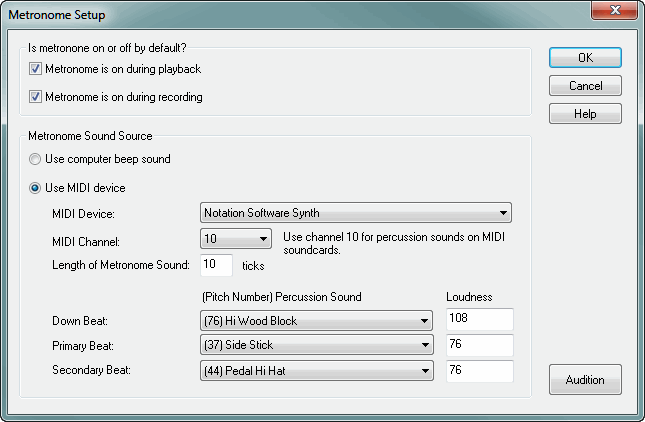Click the Secondary Beat loudness field
This screenshot has height=422, width=645.
click(479, 371)
